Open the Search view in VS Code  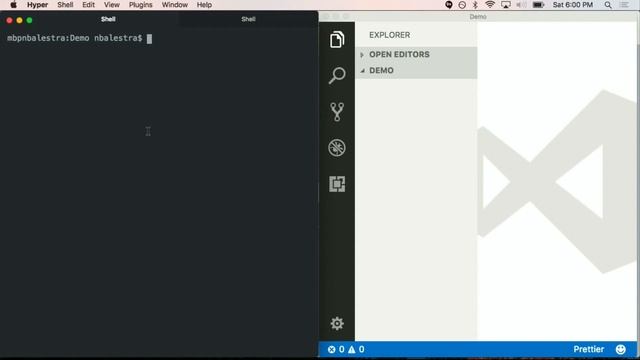[x=337, y=76]
